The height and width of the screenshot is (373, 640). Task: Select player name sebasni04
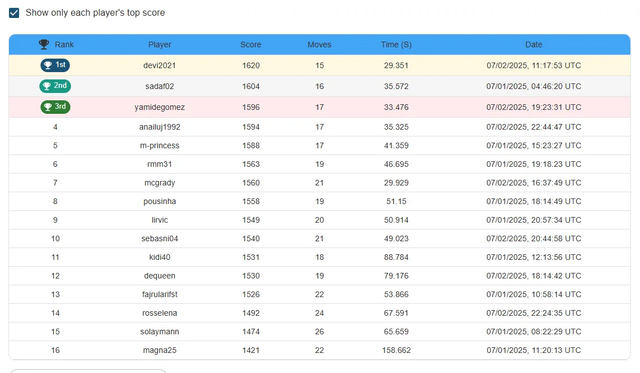point(160,238)
